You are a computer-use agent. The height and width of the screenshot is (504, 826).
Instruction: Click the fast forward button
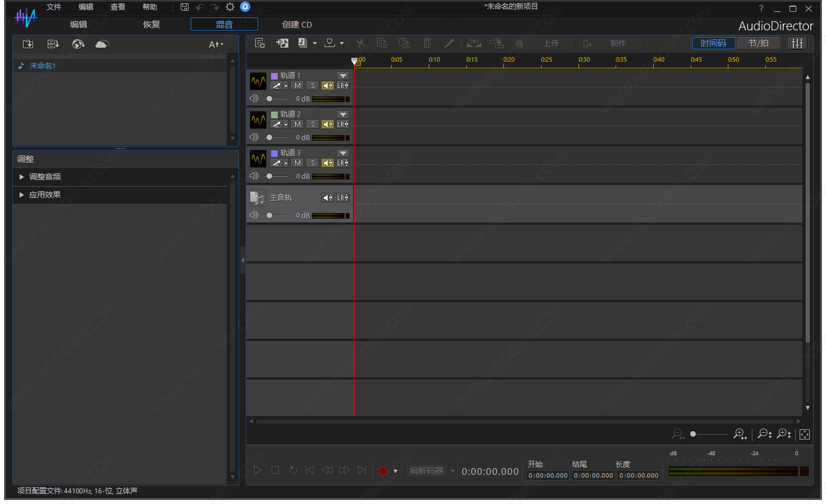(345, 470)
